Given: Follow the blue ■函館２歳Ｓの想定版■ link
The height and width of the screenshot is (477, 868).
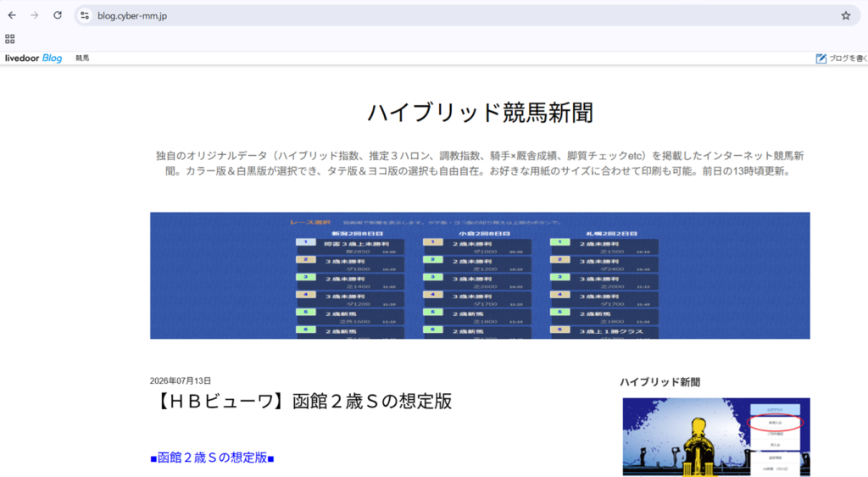Looking at the screenshot, I should pos(212,458).
